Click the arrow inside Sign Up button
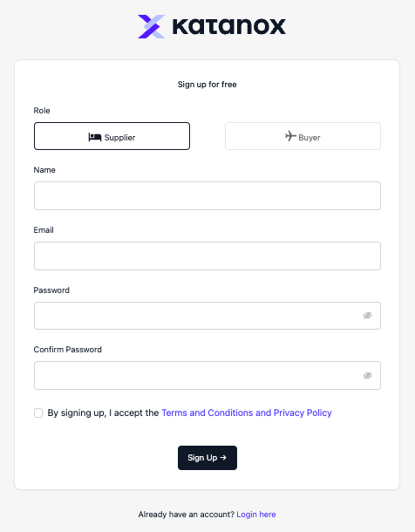 tap(223, 458)
